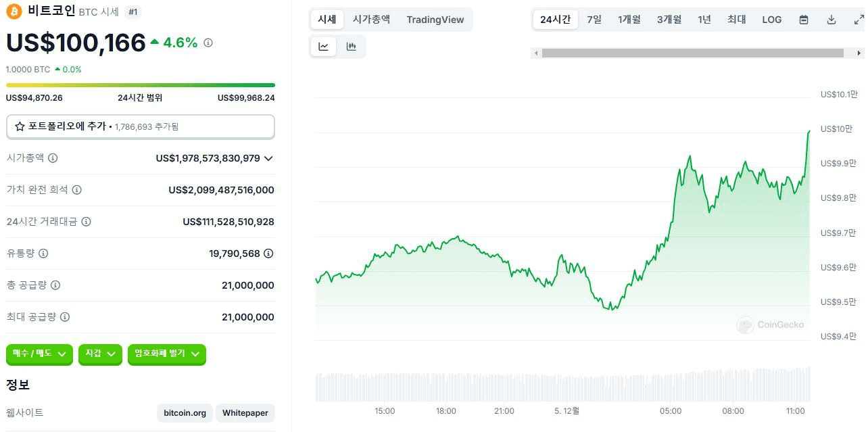Click the left arrow of the horizontal scrollbar
Viewport: 868px width, 432px height.
[x=536, y=53]
